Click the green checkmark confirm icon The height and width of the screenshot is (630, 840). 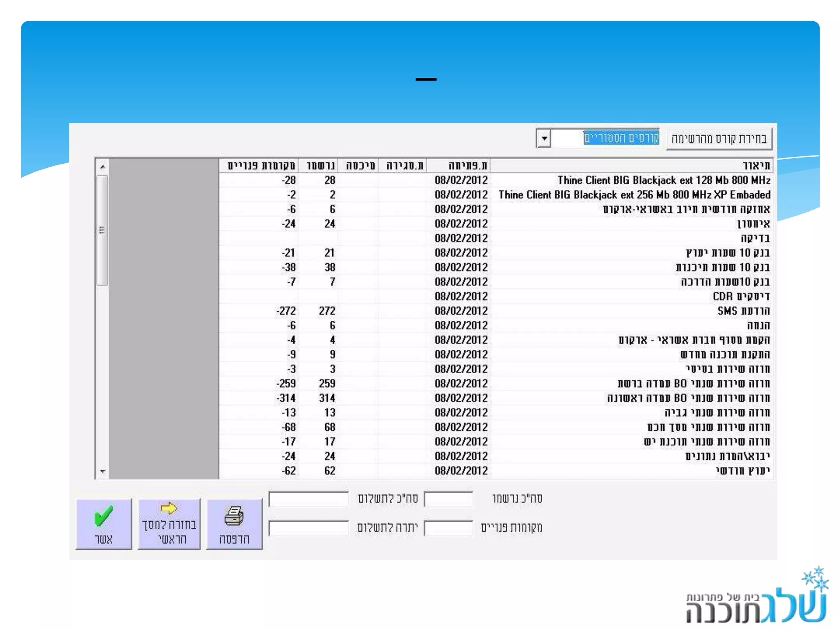(x=103, y=516)
